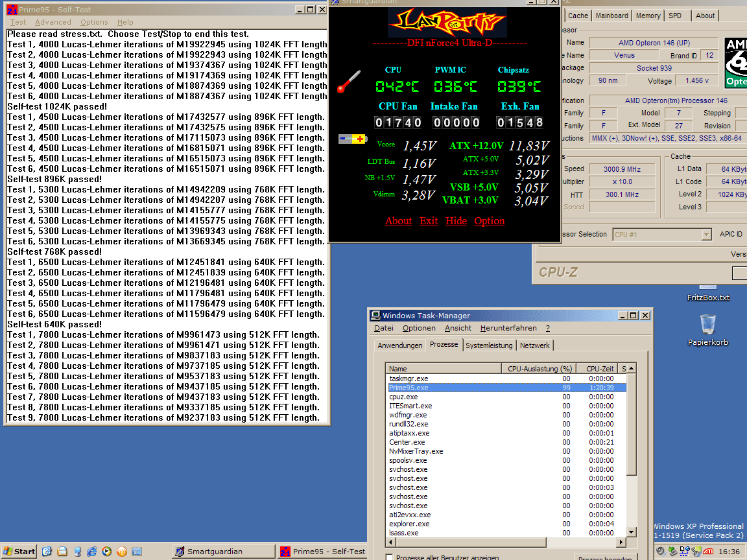Click the process list scroll-down arrow
Image resolution: width=747 pixels, height=560 pixels.
click(631, 532)
